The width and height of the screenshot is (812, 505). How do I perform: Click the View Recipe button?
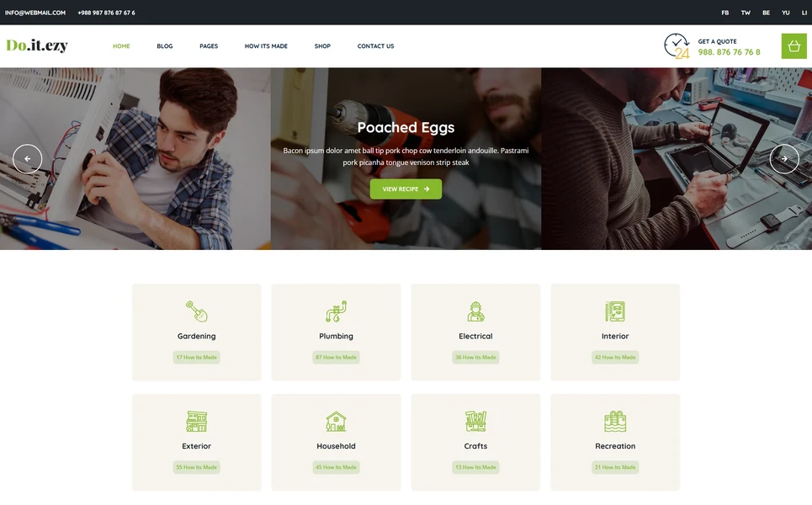point(406,189)
